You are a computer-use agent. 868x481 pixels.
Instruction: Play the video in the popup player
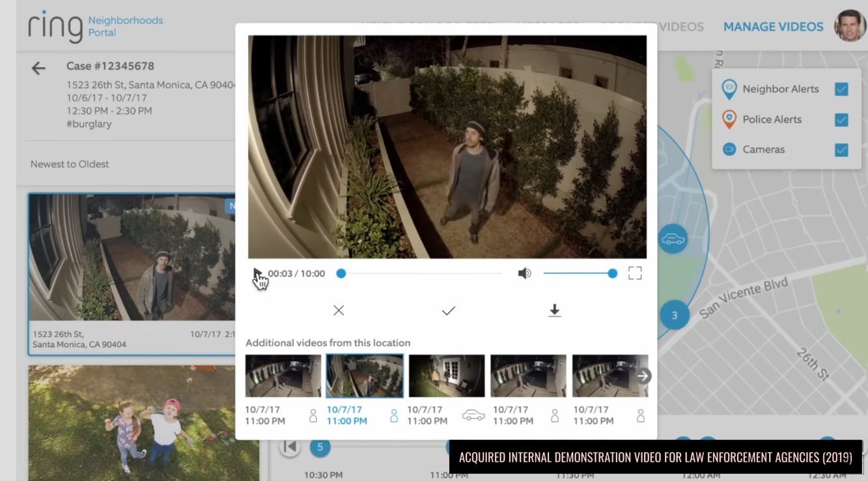[257, 273]
